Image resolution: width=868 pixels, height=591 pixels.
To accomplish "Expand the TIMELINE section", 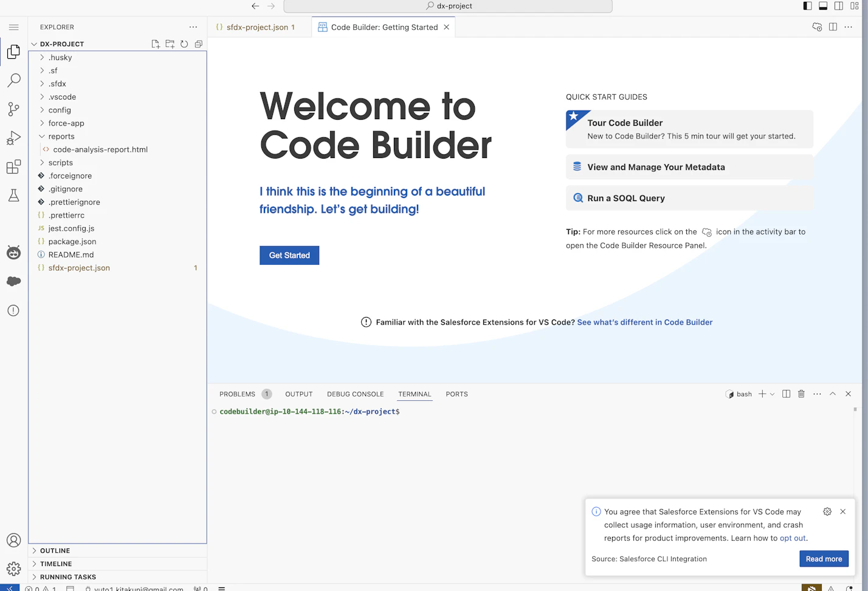I will tap(56, 564).
